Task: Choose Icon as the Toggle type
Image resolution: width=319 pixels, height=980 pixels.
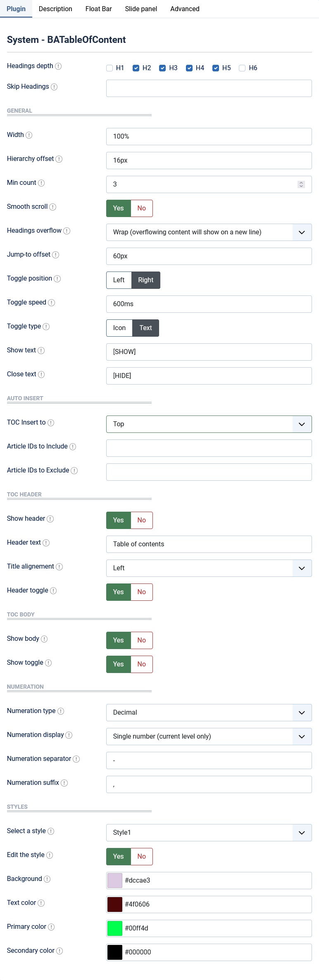Action: pyautogui.click(x=119, y=328)
